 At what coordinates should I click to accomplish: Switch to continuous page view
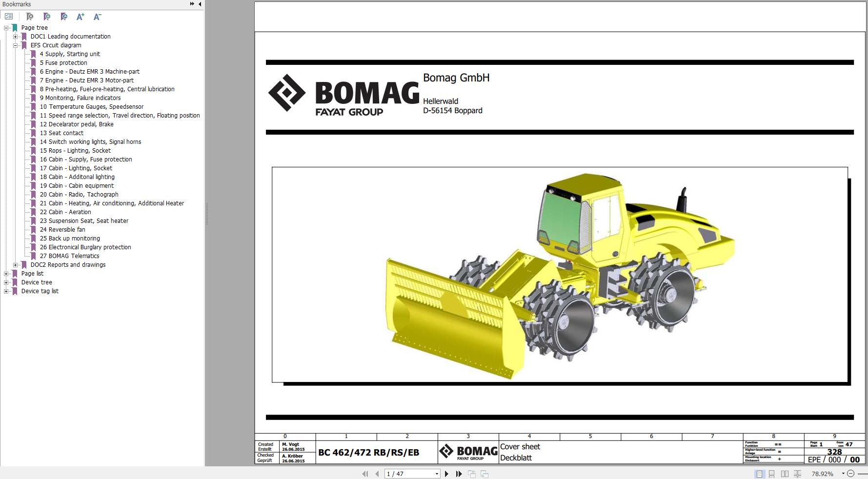click(x=771, y=474)
